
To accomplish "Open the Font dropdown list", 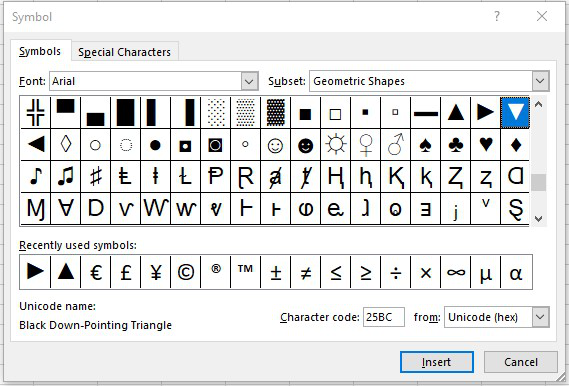I will pyautogui.click(x=249, y=81).
